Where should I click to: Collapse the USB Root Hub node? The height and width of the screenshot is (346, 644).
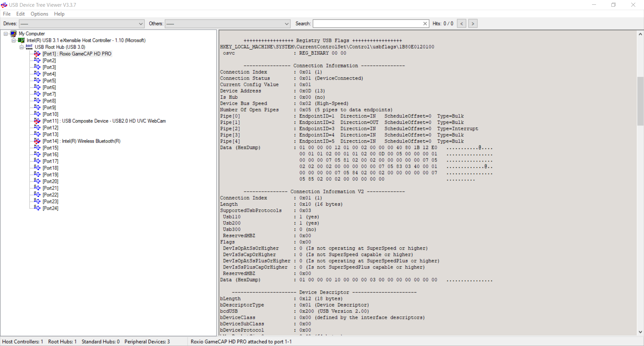22,47
